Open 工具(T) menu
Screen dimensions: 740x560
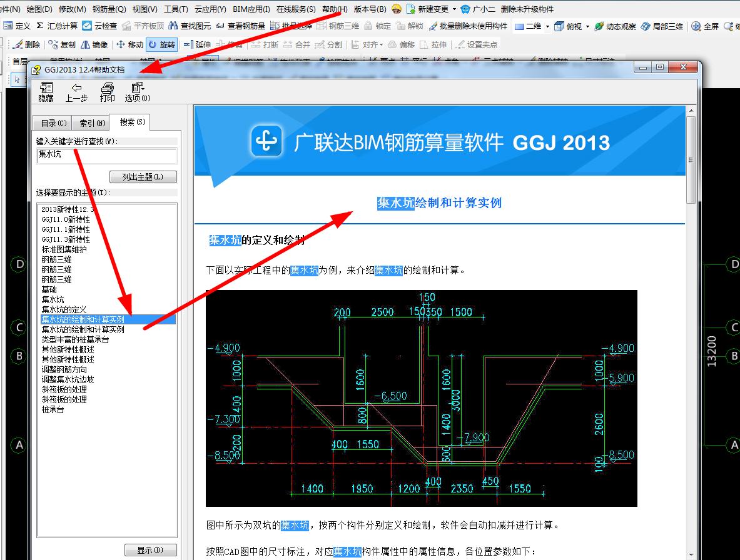coord(176,9)
